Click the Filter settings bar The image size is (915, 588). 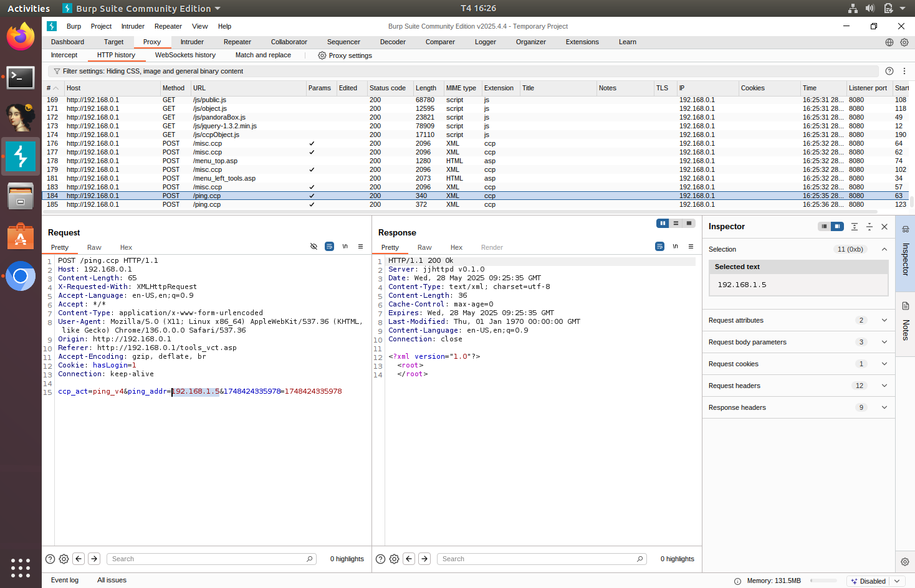click(462, 71)
